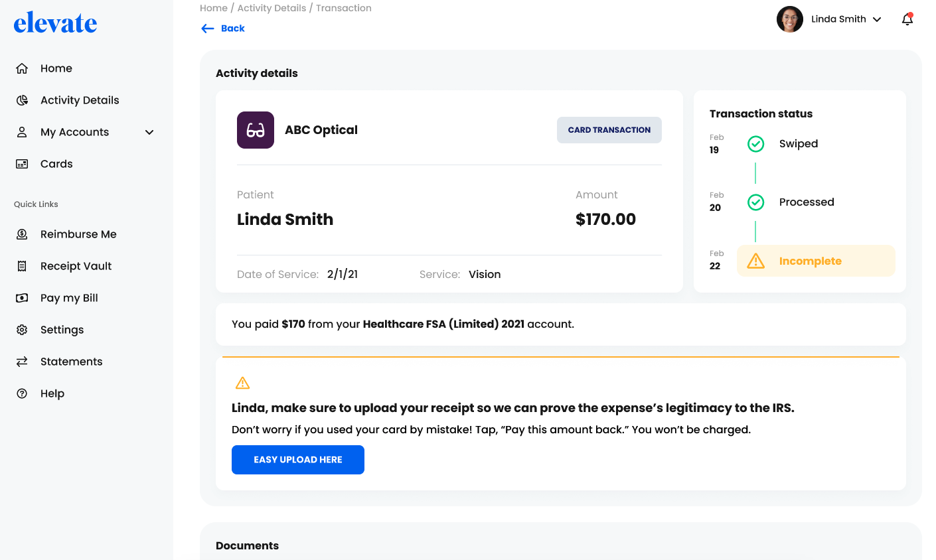Select the Incomplete status step

[815, 261]
